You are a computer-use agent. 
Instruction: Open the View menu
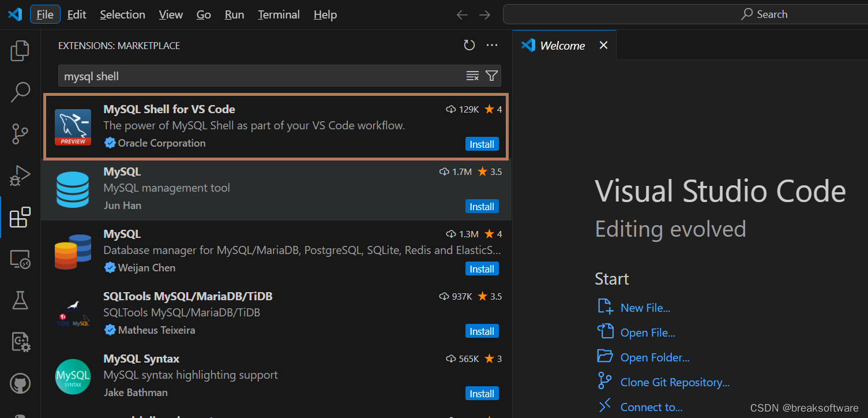point(171,14)
